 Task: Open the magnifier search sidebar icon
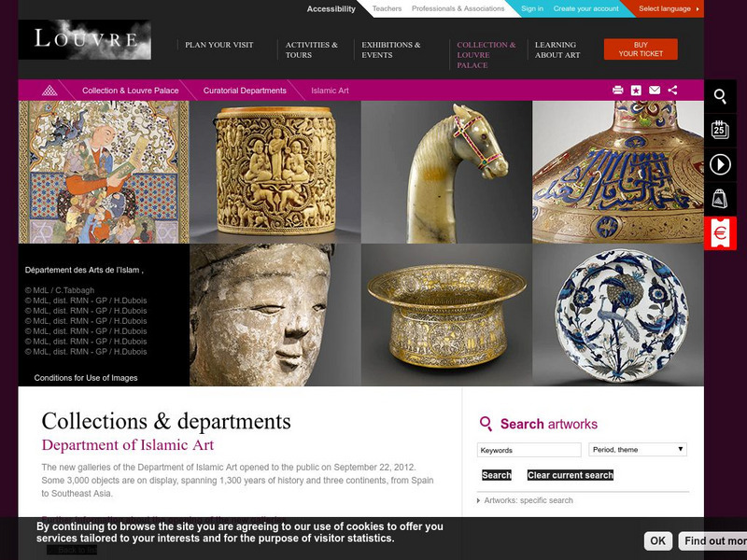tap(720, 97)
